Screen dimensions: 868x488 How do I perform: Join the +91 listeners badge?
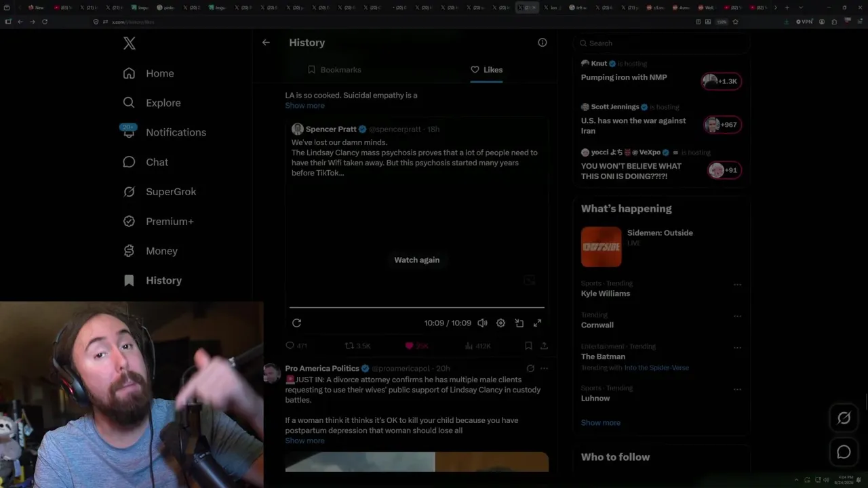[x=724, y=170]
